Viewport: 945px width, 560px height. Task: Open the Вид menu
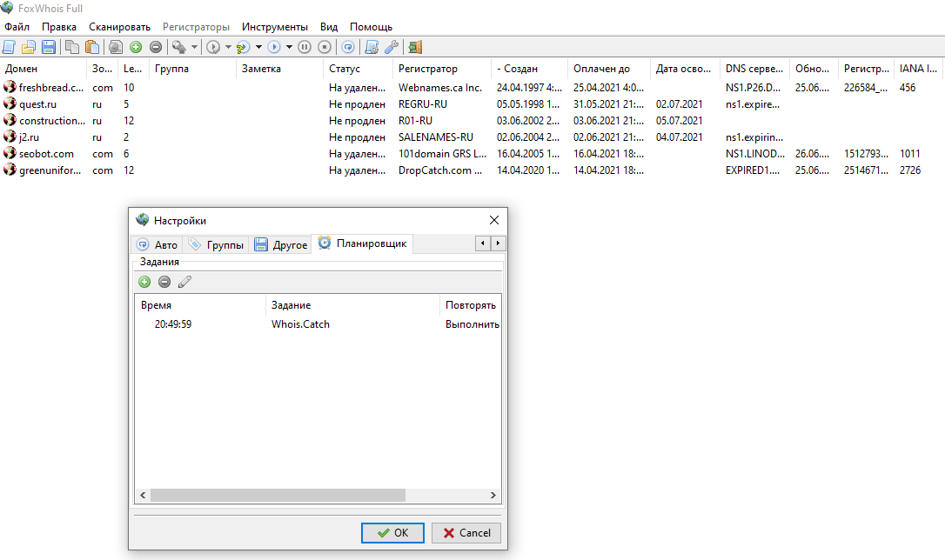(x=328, y=27)
